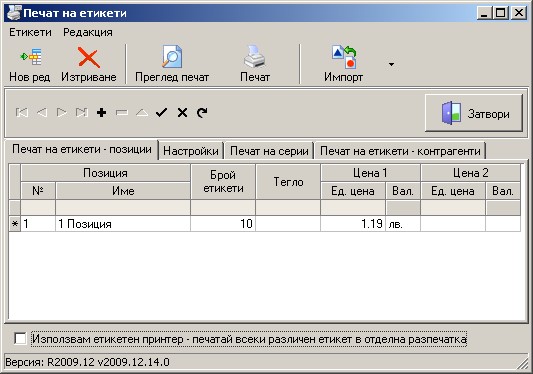Click the checkmark post edit button
Screen dimensions: 533x374
click(161, 113)
